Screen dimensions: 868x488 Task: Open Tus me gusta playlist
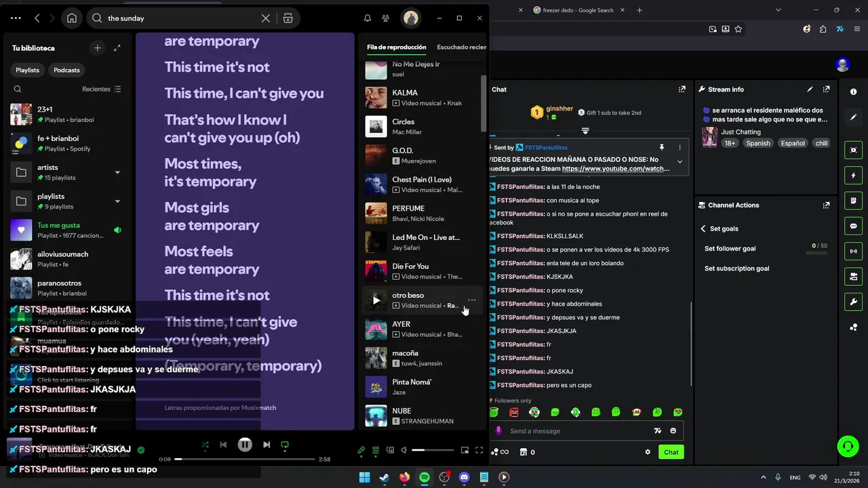(x=66, y=230)
